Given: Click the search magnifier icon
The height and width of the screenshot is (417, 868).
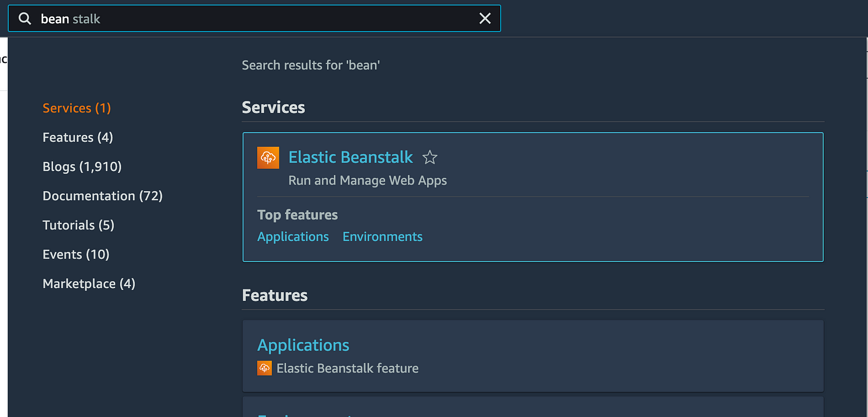Looking at the screenshot, I should pos(25,19).
